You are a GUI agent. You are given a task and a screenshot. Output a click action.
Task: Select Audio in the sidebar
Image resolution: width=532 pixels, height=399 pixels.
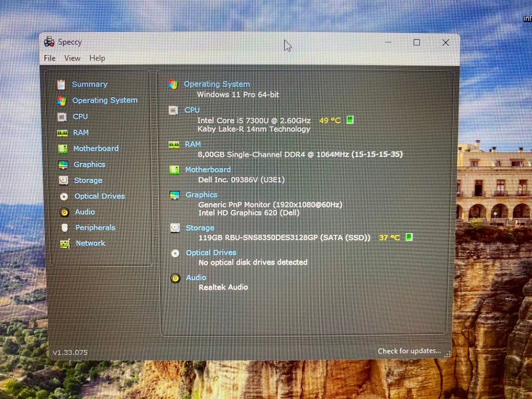coord(85,212)
